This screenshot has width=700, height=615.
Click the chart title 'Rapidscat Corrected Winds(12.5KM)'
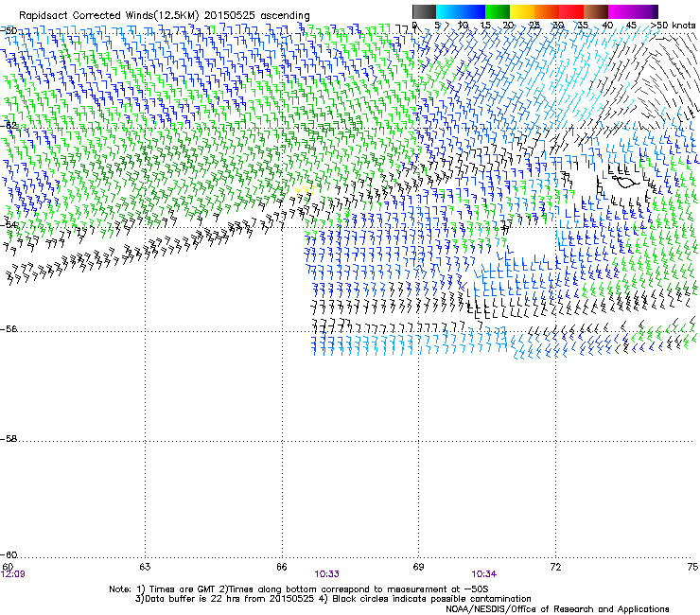pos(109,15)
